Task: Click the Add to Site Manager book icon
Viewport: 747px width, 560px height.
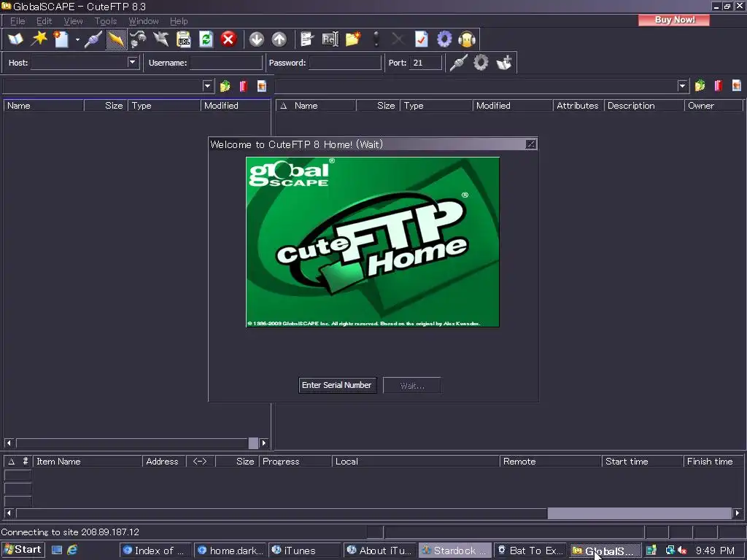Action: 503,63
